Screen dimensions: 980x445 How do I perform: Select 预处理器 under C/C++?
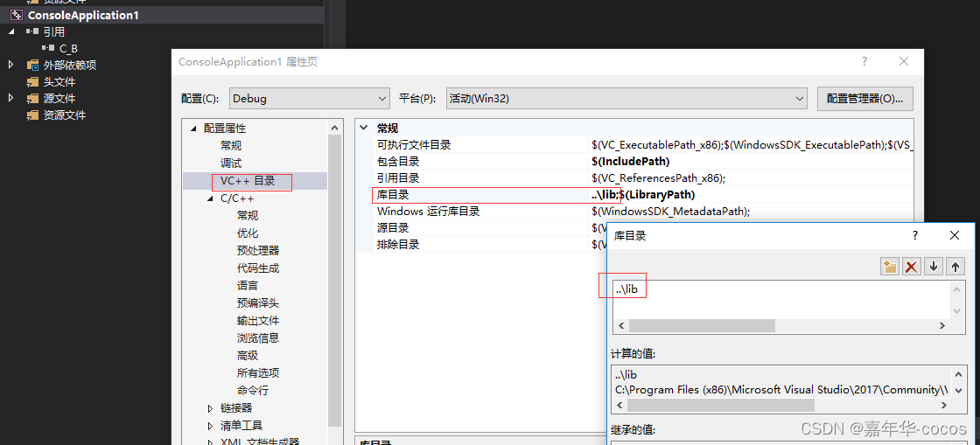coord(257,251)
